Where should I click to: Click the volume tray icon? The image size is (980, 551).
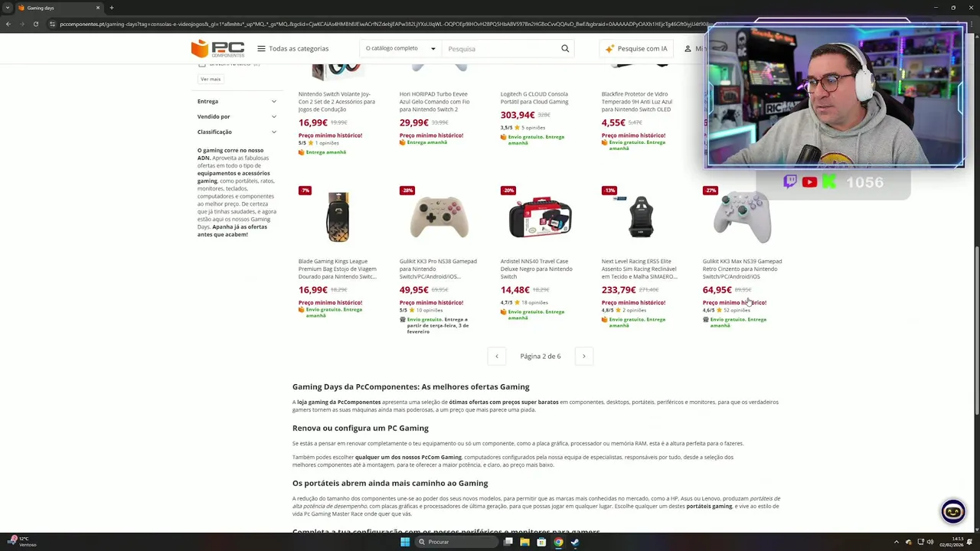(x=930, y=542)
